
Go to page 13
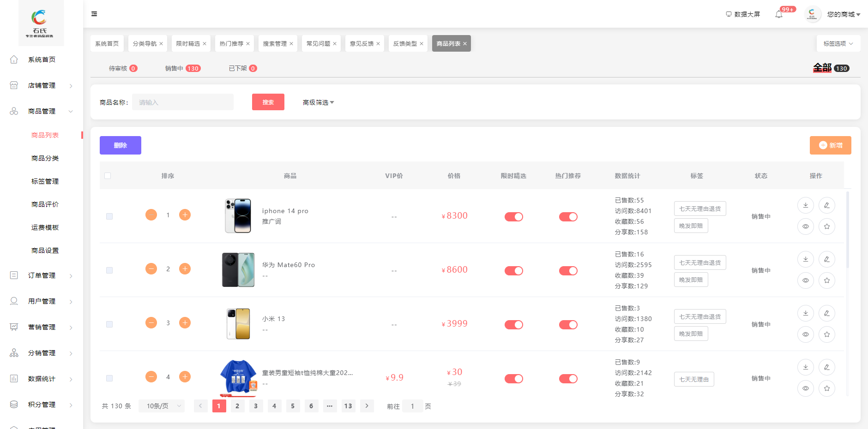[348, 406]
